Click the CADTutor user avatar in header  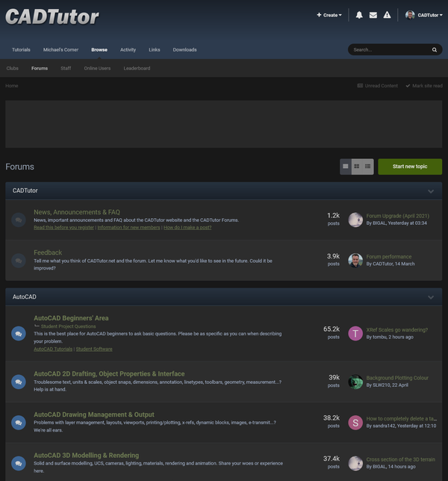410,15
